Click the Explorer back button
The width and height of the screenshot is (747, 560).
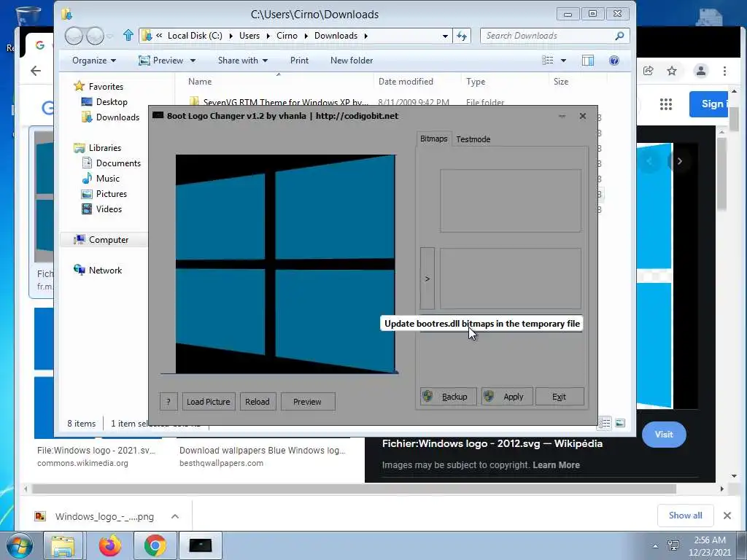point(74,36)
